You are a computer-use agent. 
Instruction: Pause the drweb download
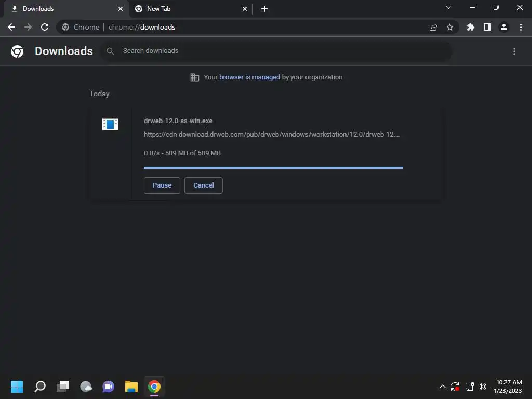[162, 185]
